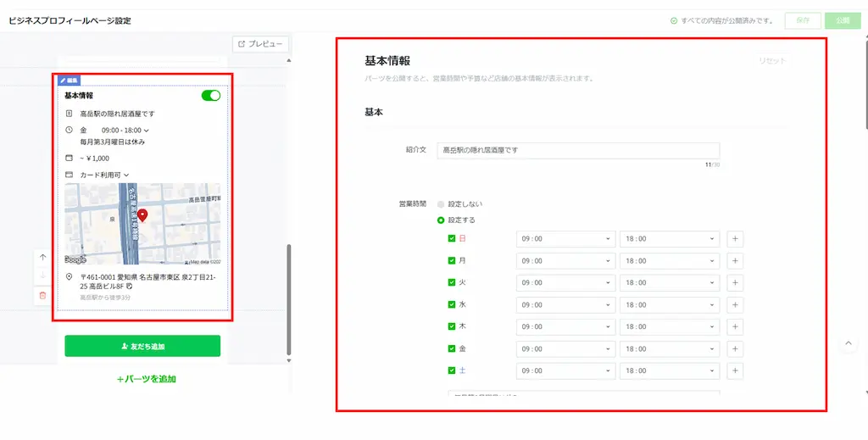Image resolution: width=868 pixels, height=440 pixels.
Task: Click the intro document icon beside 高岳駅の隠れ居酒屋です
Action: click(x=70, y=114)
